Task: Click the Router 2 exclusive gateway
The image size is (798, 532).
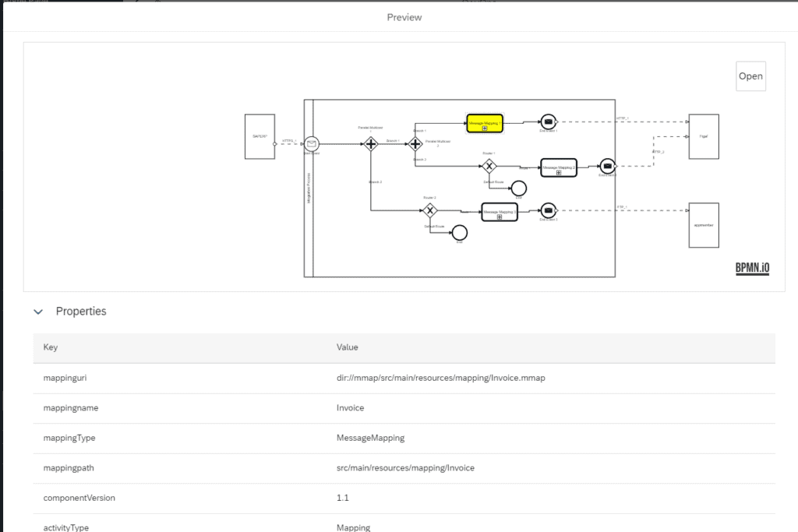Action: click(430, 210)
